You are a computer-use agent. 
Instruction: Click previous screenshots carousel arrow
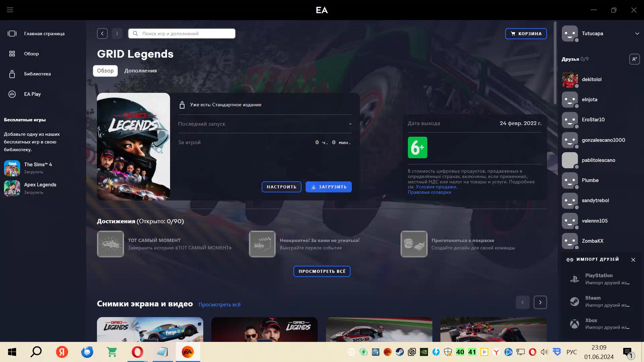tap(523, 302)
